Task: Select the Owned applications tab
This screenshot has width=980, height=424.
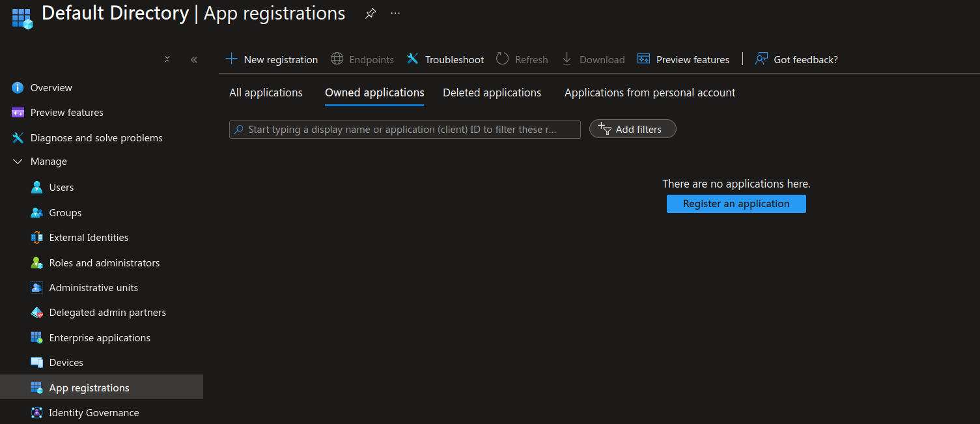Action: (374, 92)
